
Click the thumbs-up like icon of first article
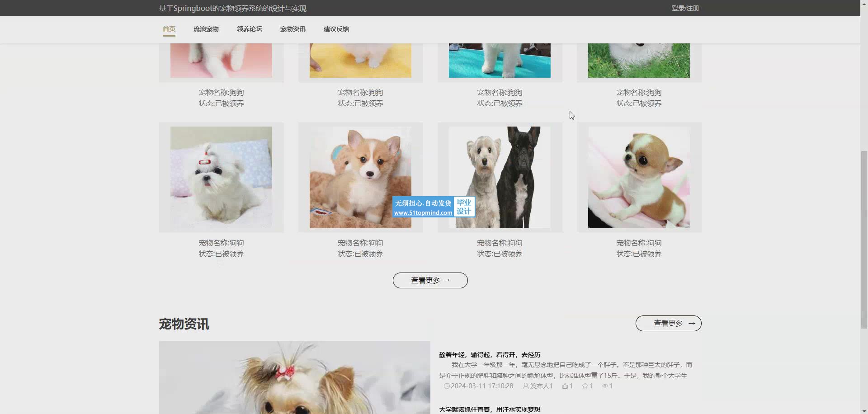(565, 386)
